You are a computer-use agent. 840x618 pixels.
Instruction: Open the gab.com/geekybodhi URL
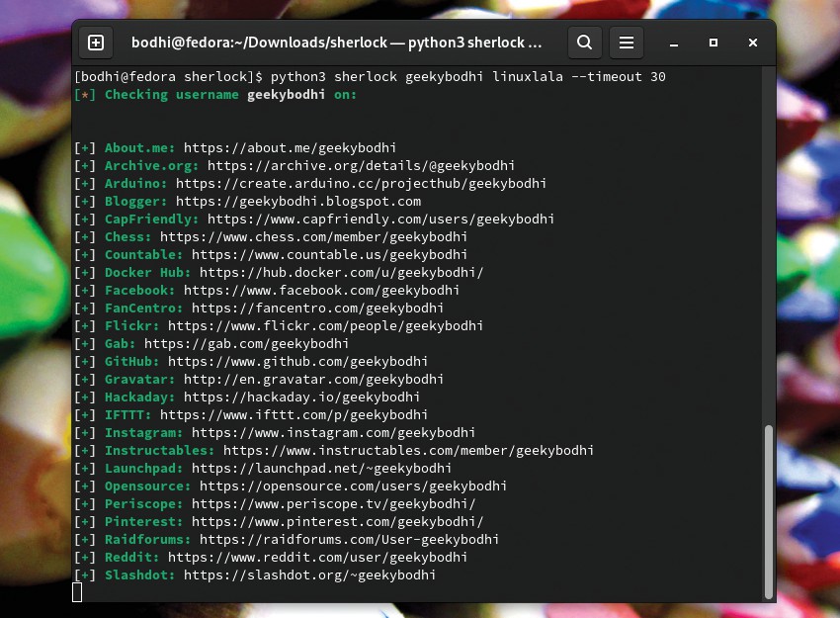pyautogui.click(x=246, y=343)
